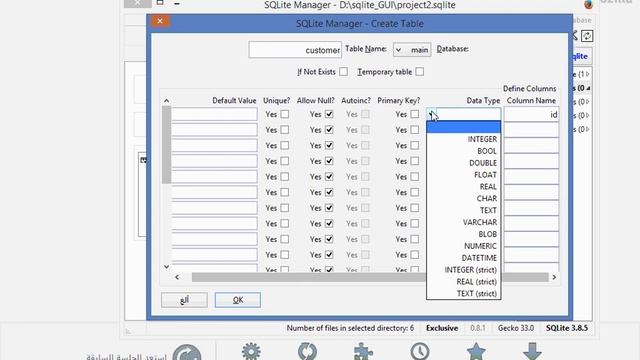Click the up arrow of the vertical scrollbar
Viewport: 640px width, 360px height.
[166, 100]
